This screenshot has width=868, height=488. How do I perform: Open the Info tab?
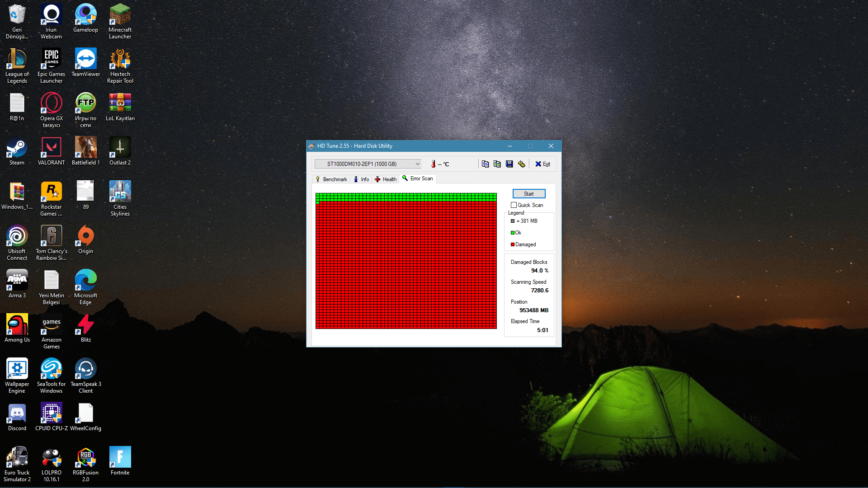point(361,179)
